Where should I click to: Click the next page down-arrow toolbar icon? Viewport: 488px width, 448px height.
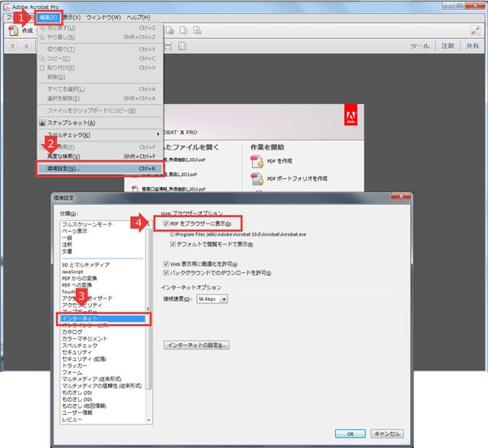(x=27, y=46)
